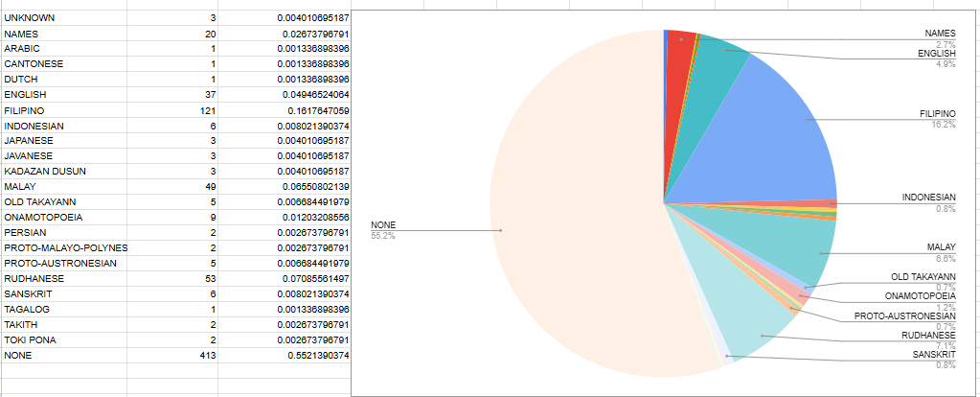Click the SANSKRIT label in the chart
The width and height of the screenshot is (980, 397).
935,355
